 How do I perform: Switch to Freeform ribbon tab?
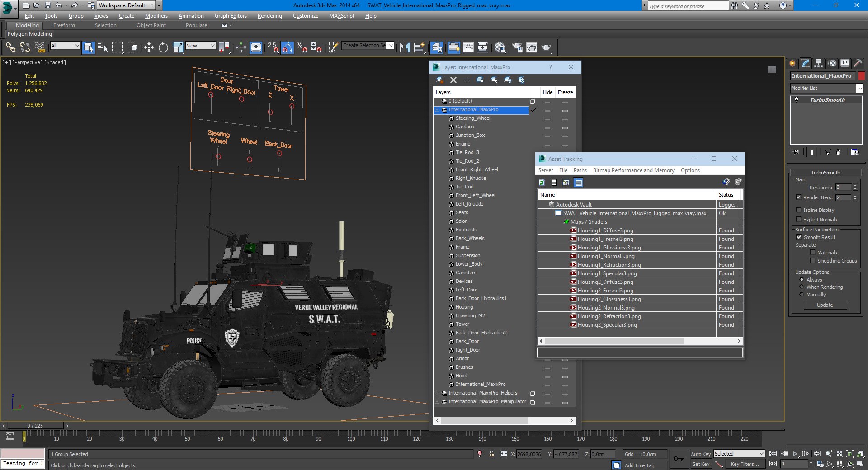click(x=64, y=25)
